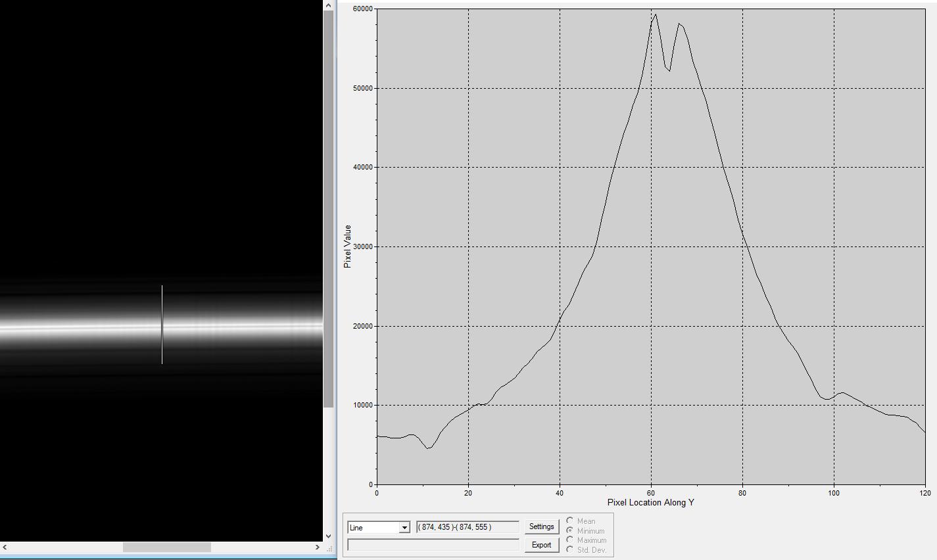This screenshot has height=560, width=937.
Task: Click the 100 x-axis tick label
Action: (x=834, y=493)
